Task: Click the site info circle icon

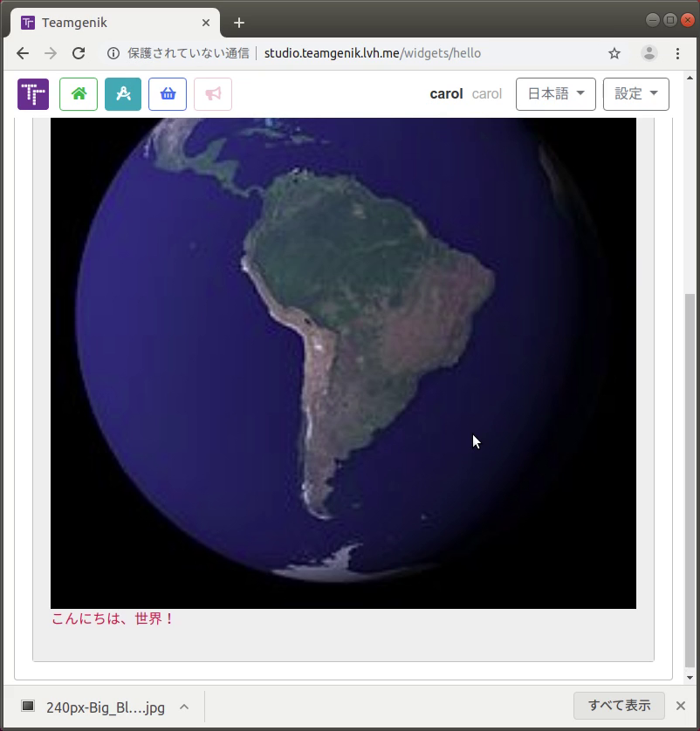Action: coord(113,53)
